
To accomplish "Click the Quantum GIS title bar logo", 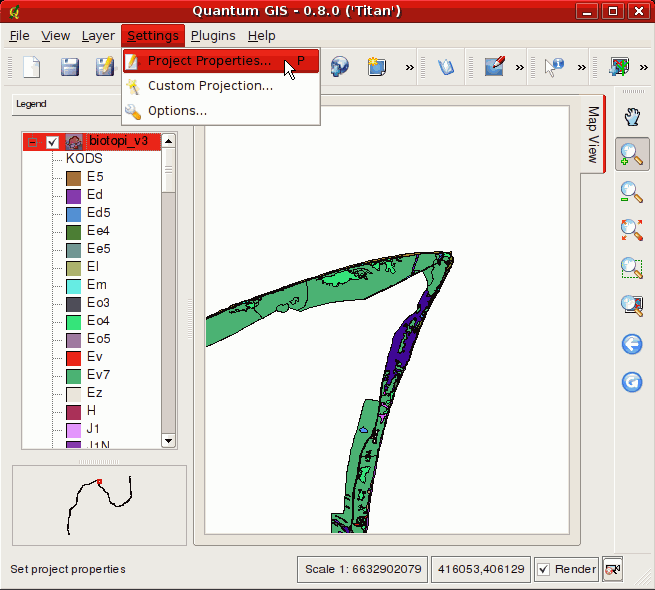I will click(x=14, y=11).
